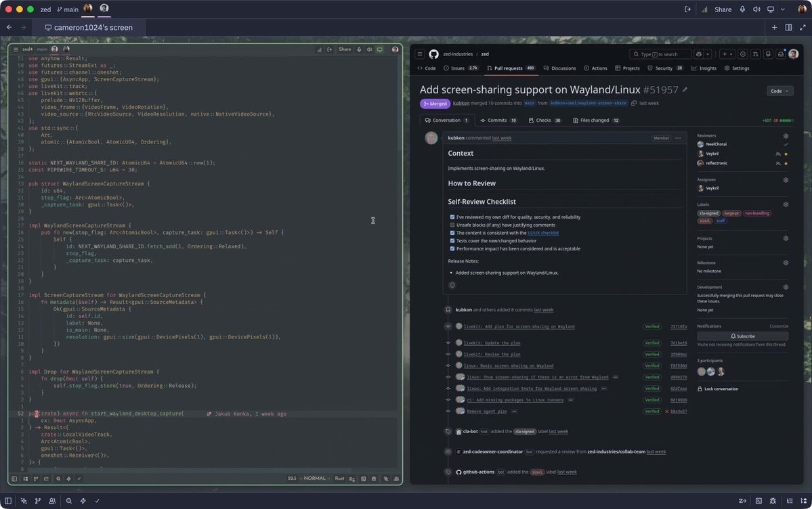Toggle 'Unsafe blocks' justifying comments checkbox
This screenshot has height=509, width=812.
click(x=452, y=225)
